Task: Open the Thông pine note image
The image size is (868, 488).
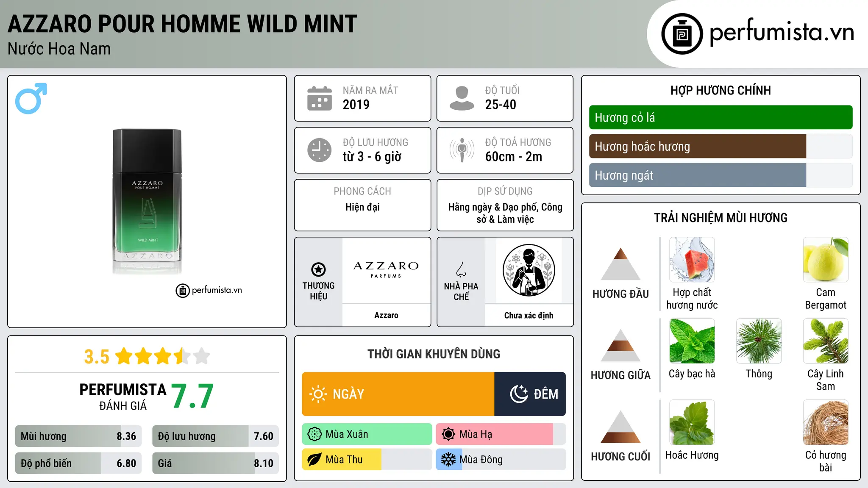Action: 759,341
